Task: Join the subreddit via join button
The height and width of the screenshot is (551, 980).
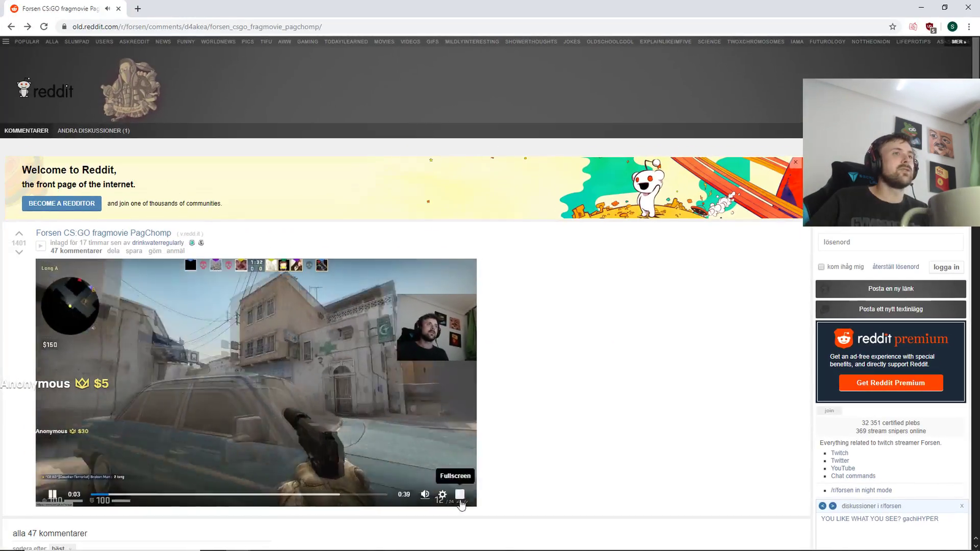Action: pos(829,411)
